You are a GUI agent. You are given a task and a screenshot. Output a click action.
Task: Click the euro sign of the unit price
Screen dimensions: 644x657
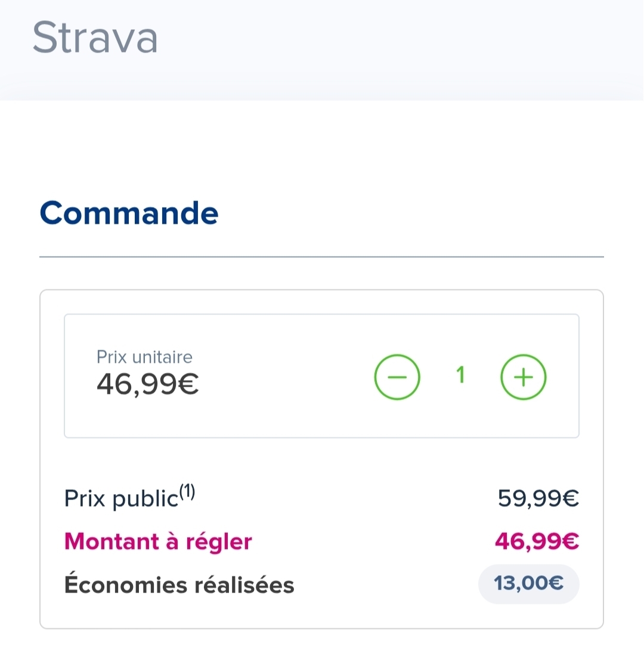tap(188, 385)
